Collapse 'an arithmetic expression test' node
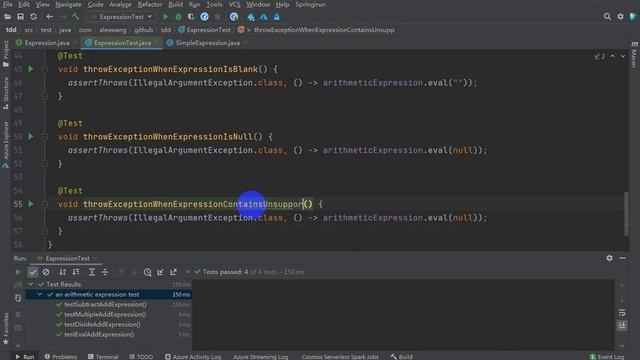 (x=40, y=294)
